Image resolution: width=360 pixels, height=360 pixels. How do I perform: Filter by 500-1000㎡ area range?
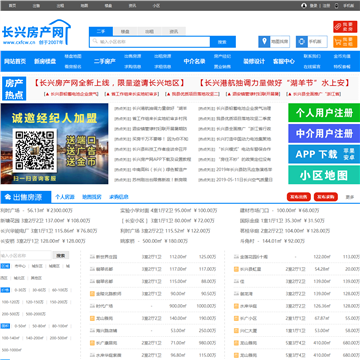(11, 350)
